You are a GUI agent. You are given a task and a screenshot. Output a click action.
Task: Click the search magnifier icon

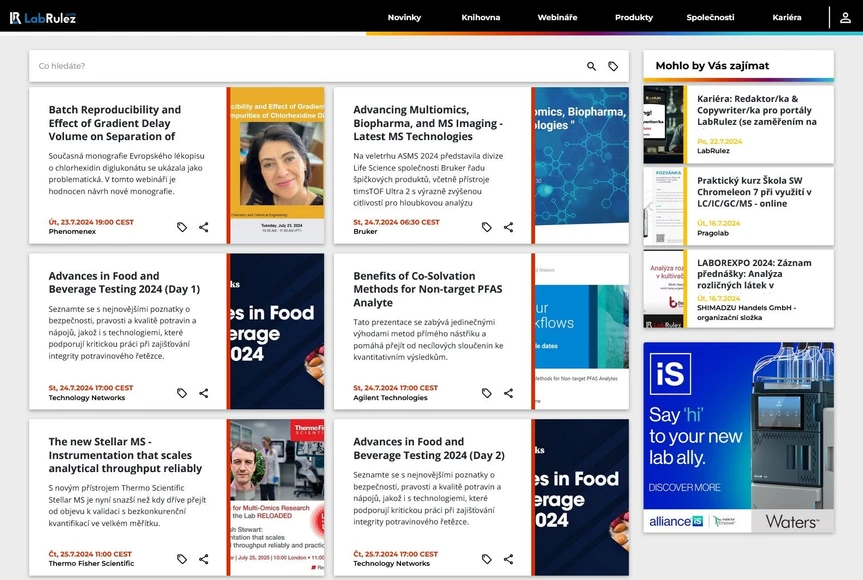pyautogui.click(x=591, y=66)
